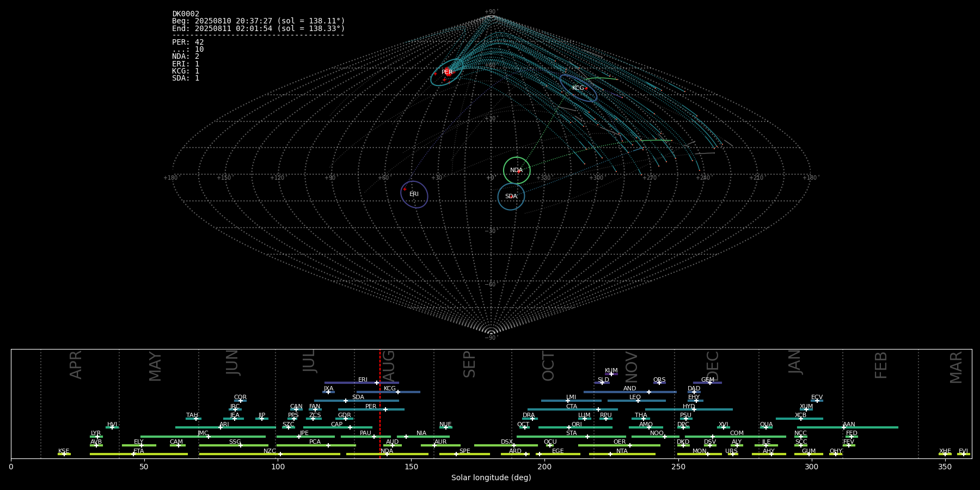Select the 'End: 20250811 02:01:54' line

[x=259, y=28]
